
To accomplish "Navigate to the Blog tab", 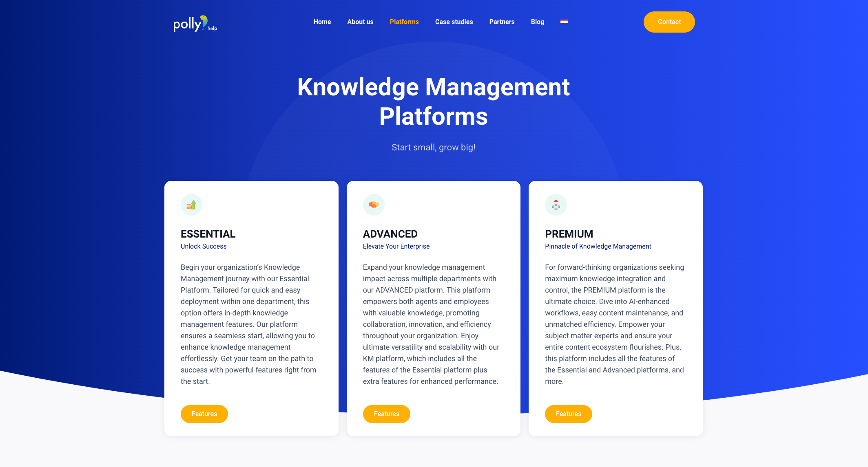I will pos(537,22).
